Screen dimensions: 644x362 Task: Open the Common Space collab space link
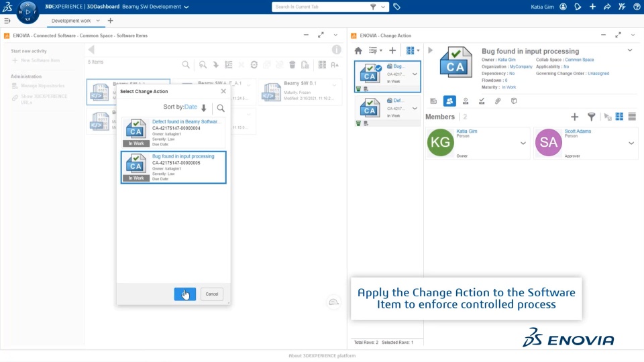tap(579, 60)
